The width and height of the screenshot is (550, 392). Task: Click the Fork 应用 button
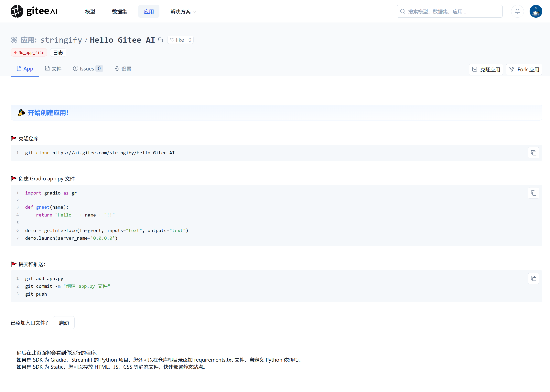(x=524, y=69)
